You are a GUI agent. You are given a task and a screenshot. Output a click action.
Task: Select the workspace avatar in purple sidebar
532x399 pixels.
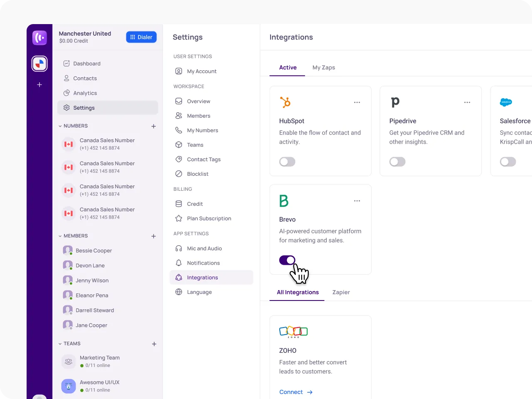point(39,64)
